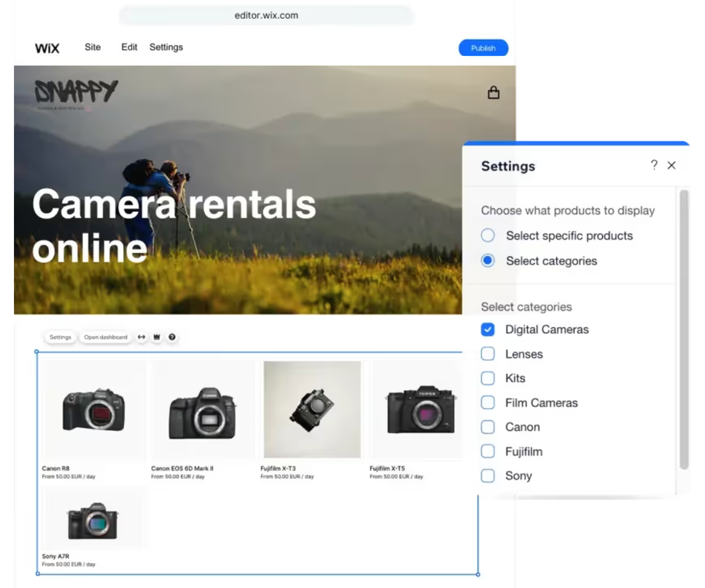Enable the Sony category checkbox
The image size is (705, 588).
488,476
